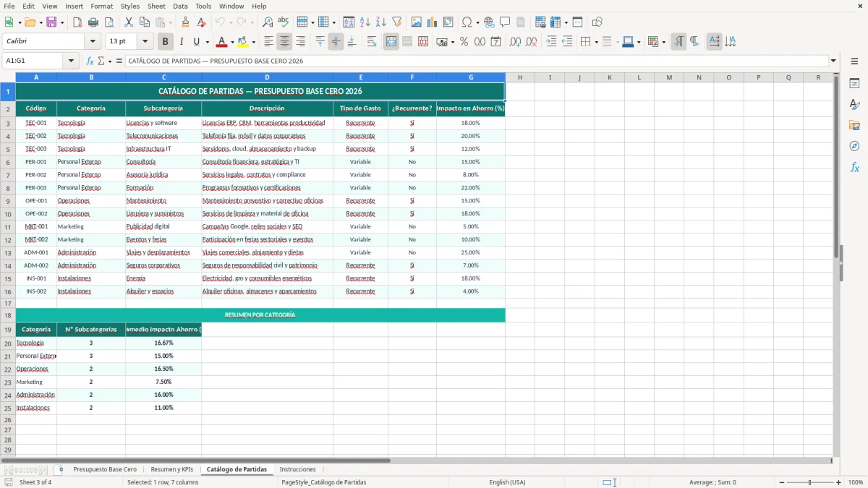Viewport: 868px width, 488px height.
Task: Open Print Preview from the toolbar
Action: [x=109, y=22]
